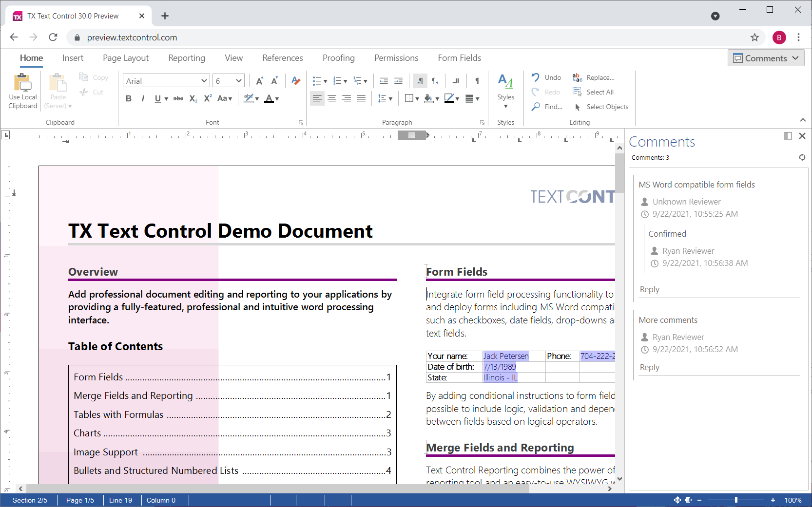This screenshot has width=812, height=507.
Task: Justify the paragraph
Action: [361, 98]
